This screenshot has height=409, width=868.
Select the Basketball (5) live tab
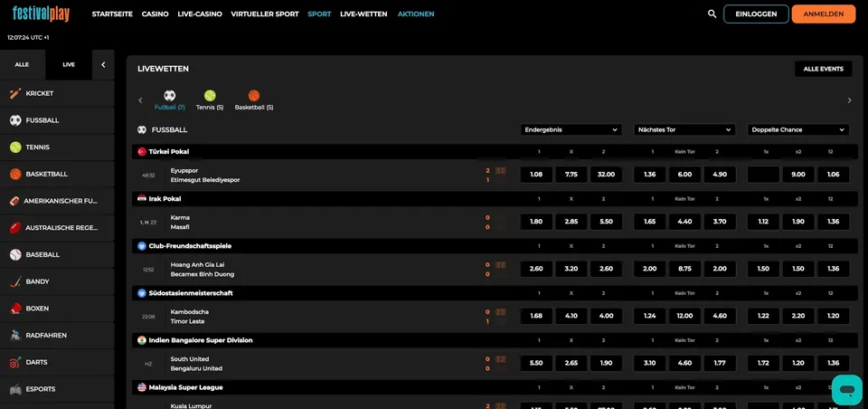click(x=254, y=100)
